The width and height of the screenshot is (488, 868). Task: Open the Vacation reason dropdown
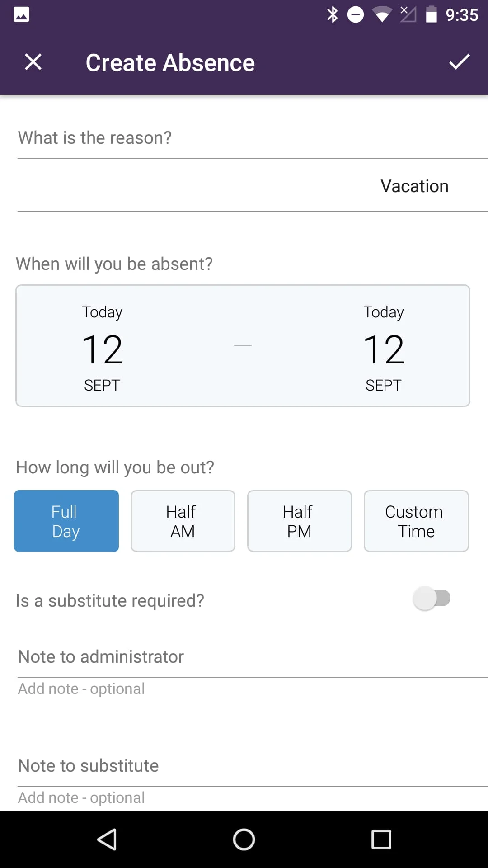click(x=414, y=186)
